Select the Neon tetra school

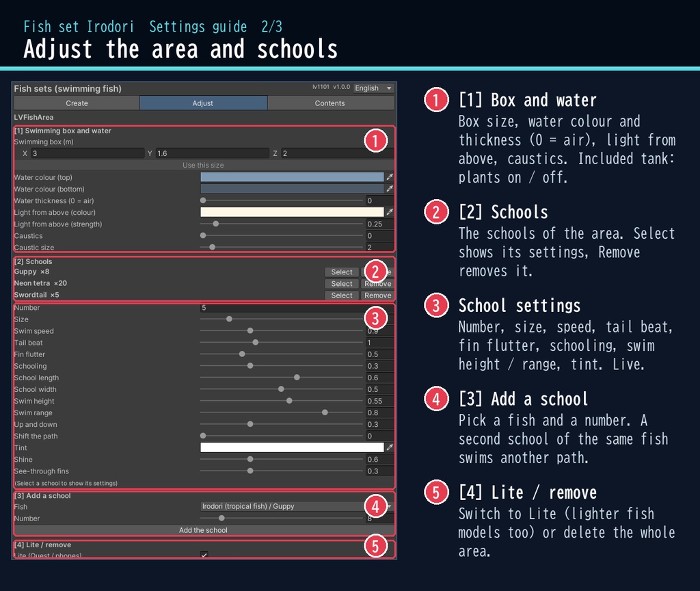342,284
